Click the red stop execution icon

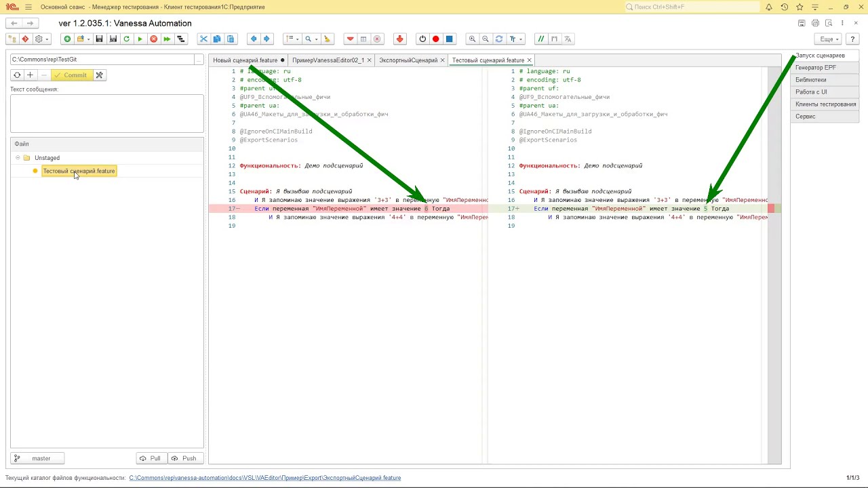(x=153, y=39)
